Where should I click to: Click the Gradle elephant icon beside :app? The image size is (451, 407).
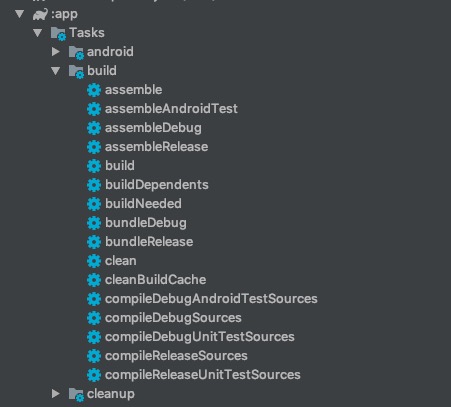40,14
